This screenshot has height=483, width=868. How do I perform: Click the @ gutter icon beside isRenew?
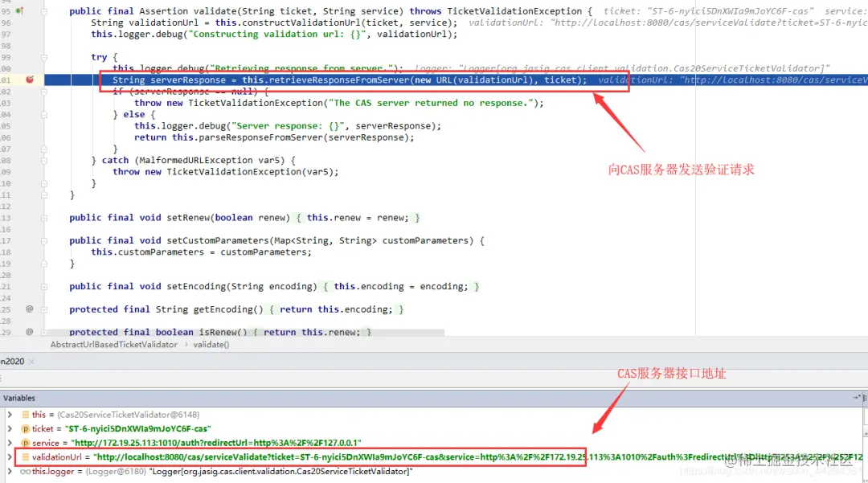[x=30, y=332]
